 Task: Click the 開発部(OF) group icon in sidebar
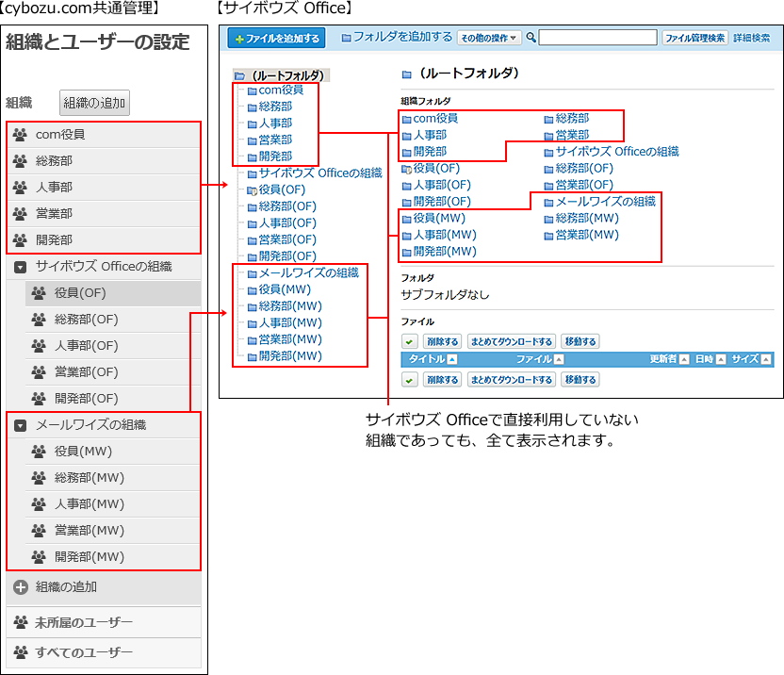point(39,399)
